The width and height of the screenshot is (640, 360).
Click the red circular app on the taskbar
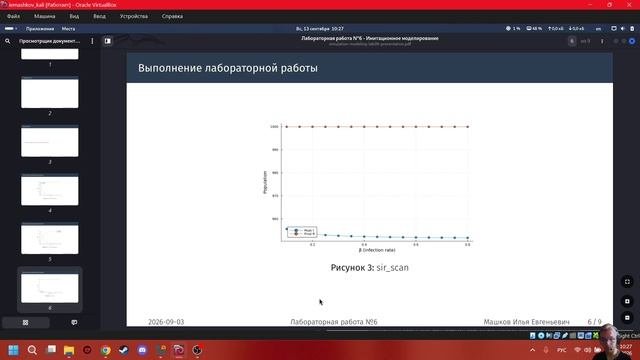[87, 350]
